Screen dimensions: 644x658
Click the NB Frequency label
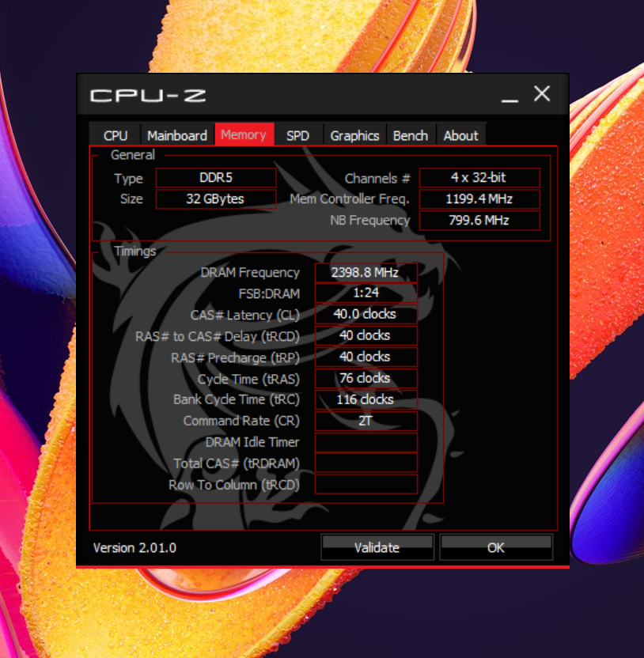pos(369,221)
